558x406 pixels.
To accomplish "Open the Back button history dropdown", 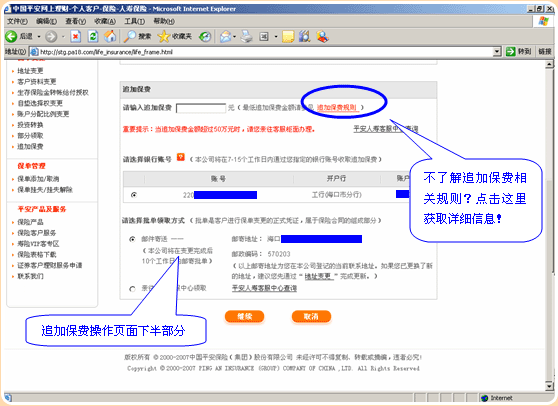I will [39, 37].
